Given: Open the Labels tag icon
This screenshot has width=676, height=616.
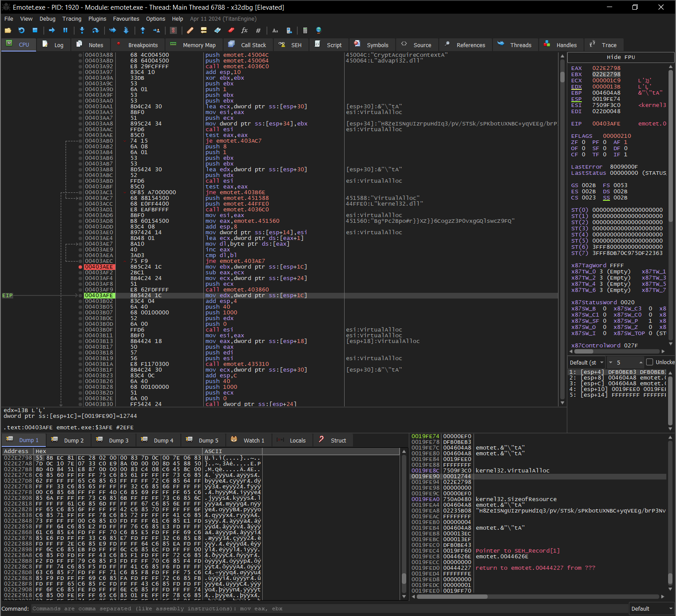Looking at the screenshot, I should click(x=217, y=30).
